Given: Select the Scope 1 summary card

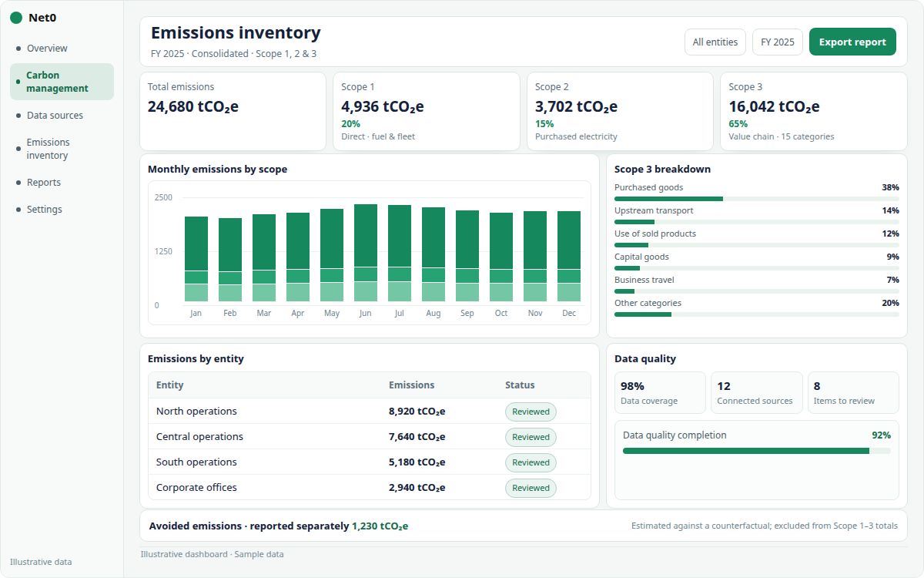Looking at the screenshot, I should click(427, 112).
